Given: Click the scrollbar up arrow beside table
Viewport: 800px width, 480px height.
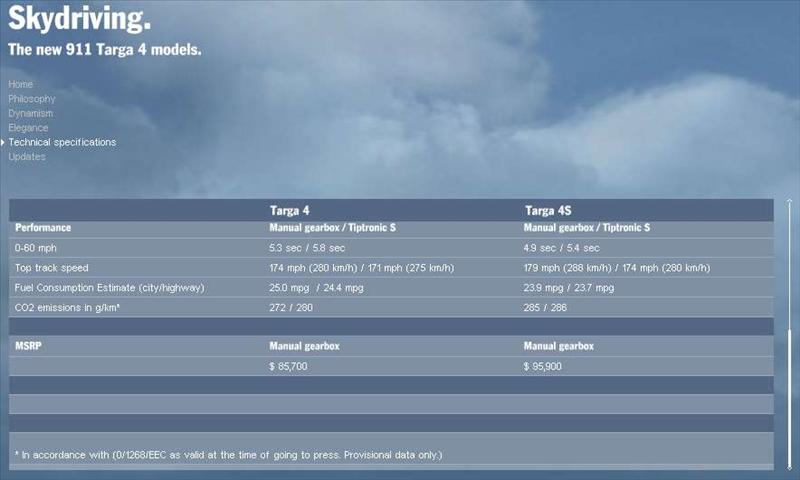Looking at the screenshot, I should coord(790,202).
